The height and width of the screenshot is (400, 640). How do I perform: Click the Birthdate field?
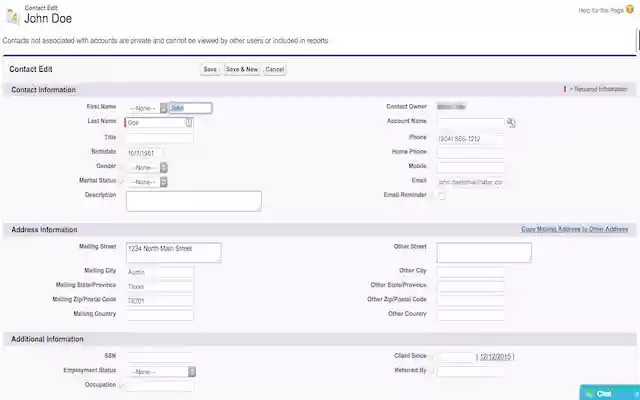(144, 153)
